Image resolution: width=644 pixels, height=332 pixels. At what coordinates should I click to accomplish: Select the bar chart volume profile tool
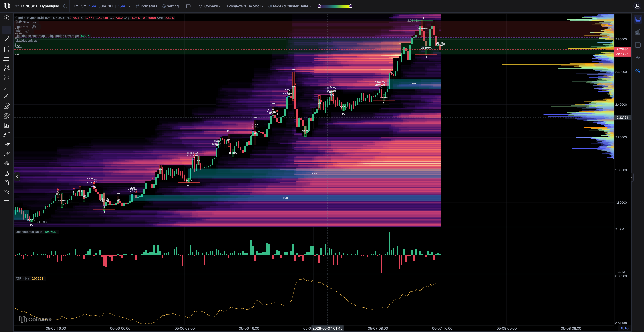tap(7, 125)
